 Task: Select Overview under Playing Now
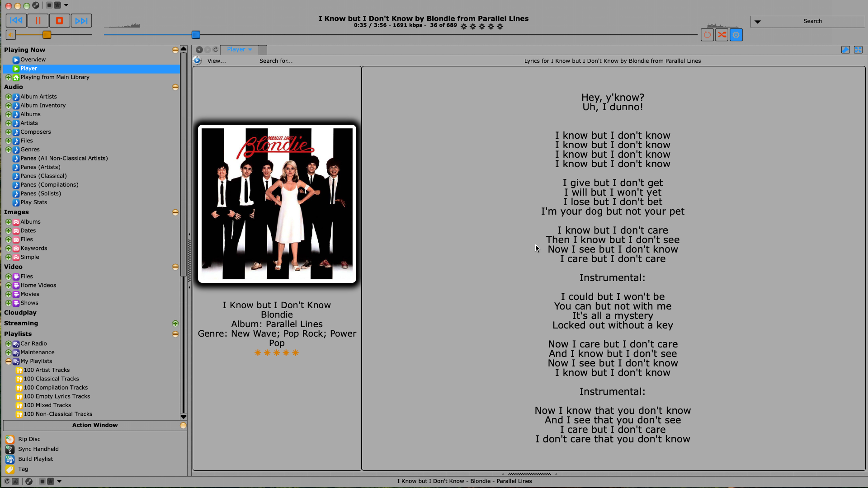point(33,60)
